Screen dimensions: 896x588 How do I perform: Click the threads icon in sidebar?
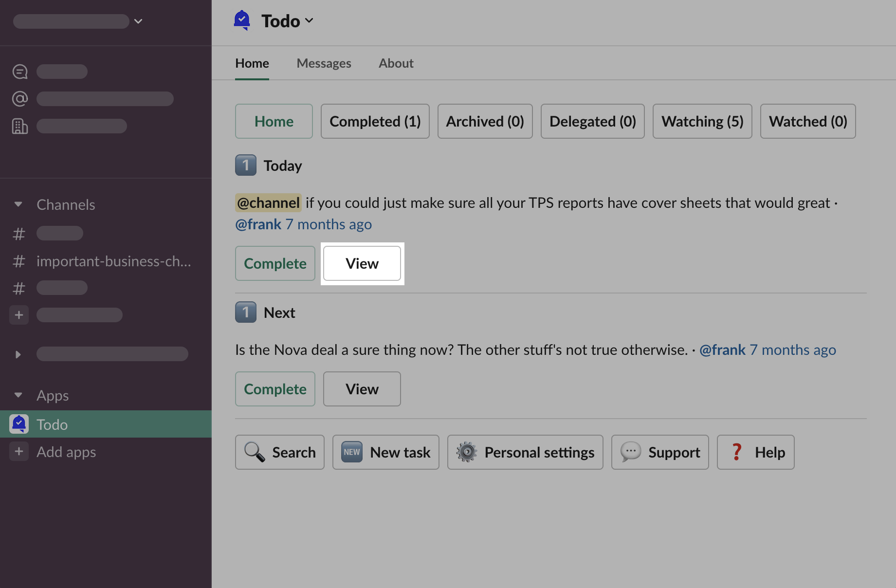click(20, 72)
